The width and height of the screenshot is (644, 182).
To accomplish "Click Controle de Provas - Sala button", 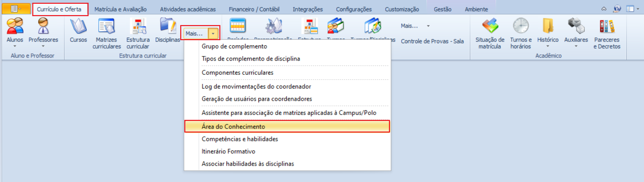I will (x=432, y=41).
